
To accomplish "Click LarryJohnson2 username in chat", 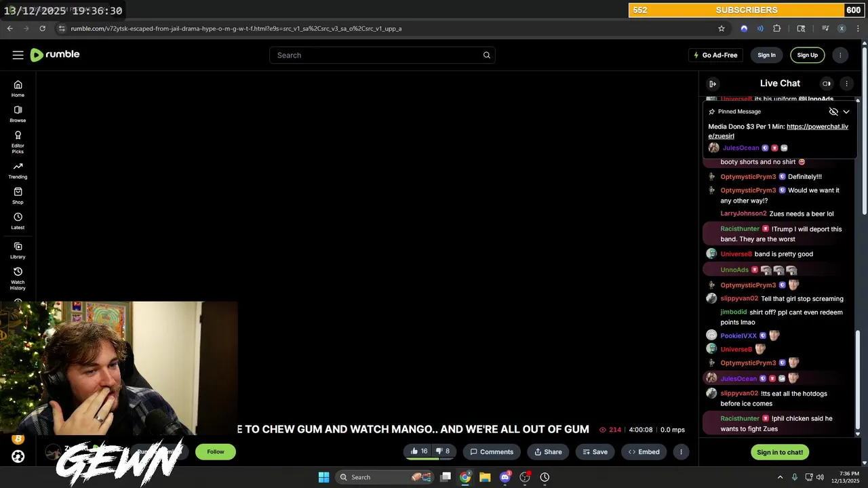I will coord(743,213).
